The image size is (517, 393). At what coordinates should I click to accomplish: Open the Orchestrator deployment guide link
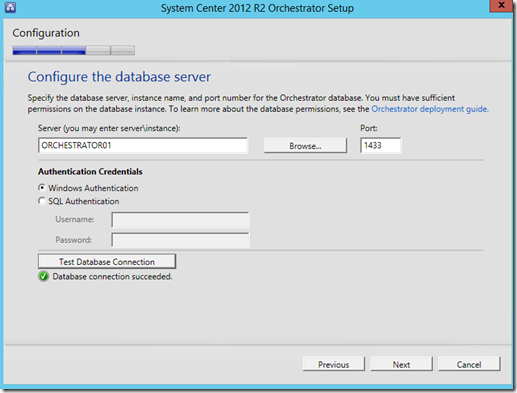click(429, 109)
